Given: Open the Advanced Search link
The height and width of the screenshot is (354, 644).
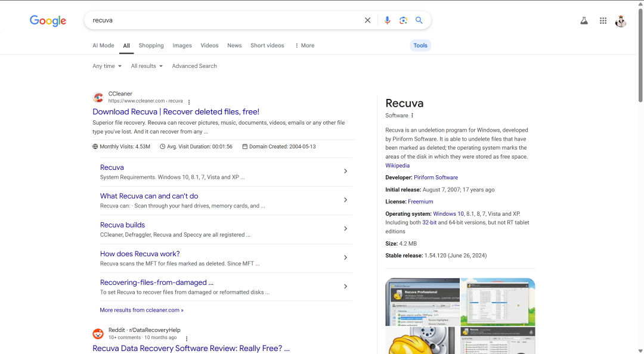Looking at the screenshot, I should tap(194, 66).
